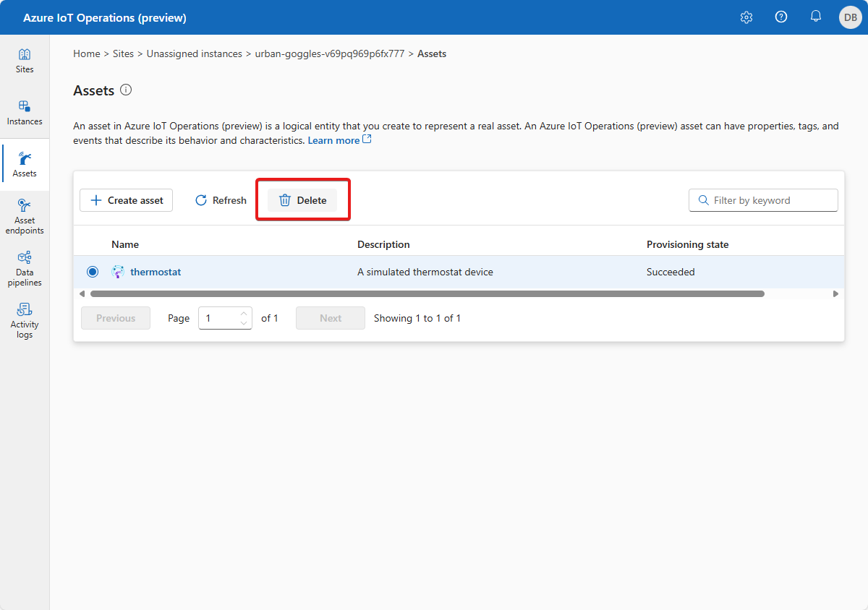Open the help question mark icon
Viewport: 868px width, 610px height.
781,17
